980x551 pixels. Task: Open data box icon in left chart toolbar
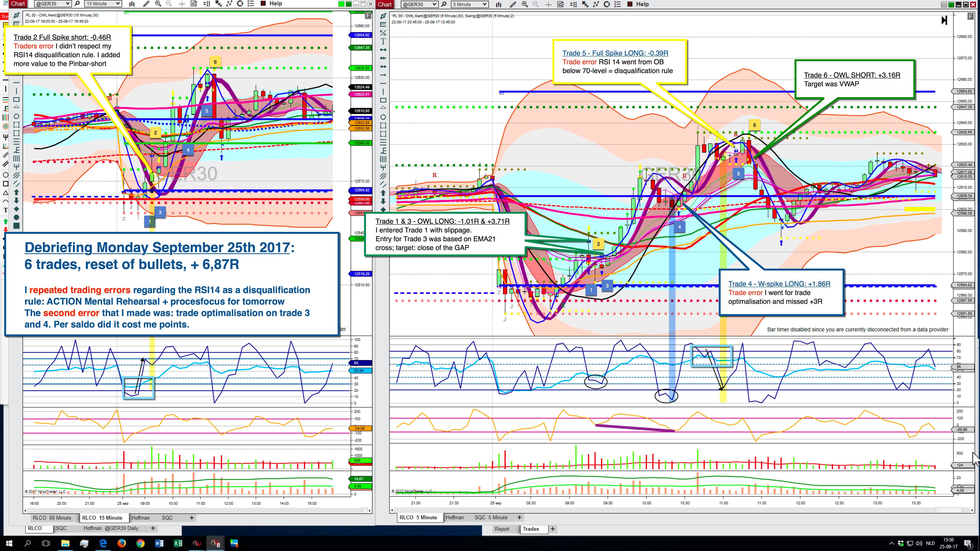pyautogui.click(x=194, y=4)
